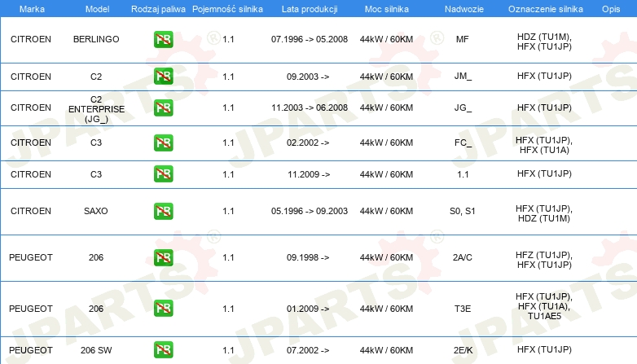Click the S0, S1 body code cell
This screenshot has width=637, height=364.
click(463, 211)
